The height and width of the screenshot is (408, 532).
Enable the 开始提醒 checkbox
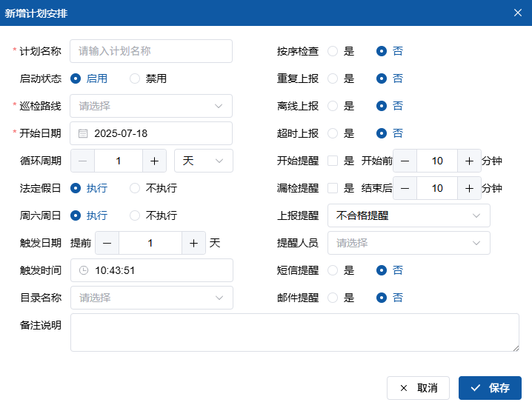333,161
